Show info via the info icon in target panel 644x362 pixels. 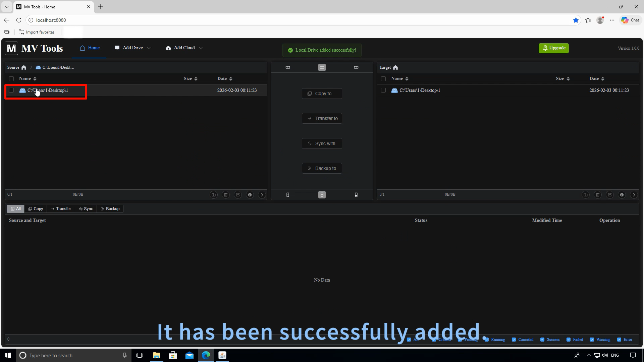622,194
